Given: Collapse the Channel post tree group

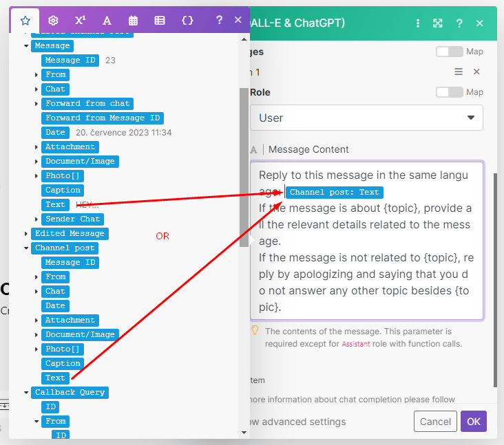Looking at the screenshot, I should point(27,248).
